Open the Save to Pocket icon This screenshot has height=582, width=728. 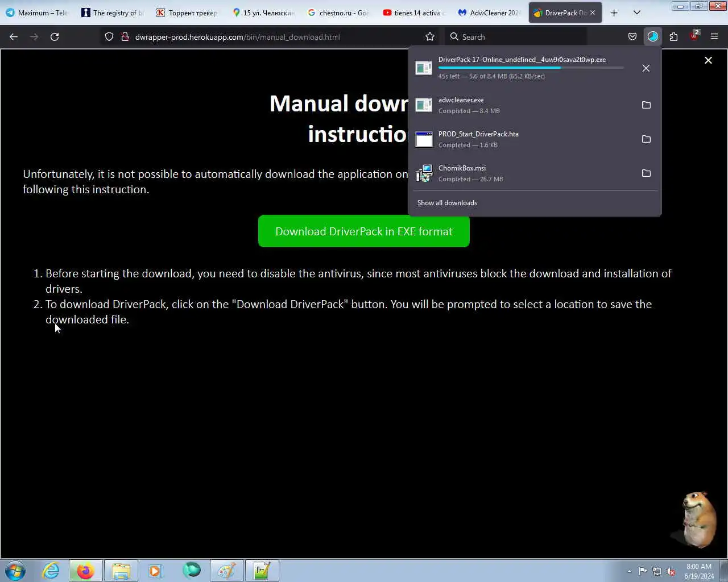pos(632,36)
